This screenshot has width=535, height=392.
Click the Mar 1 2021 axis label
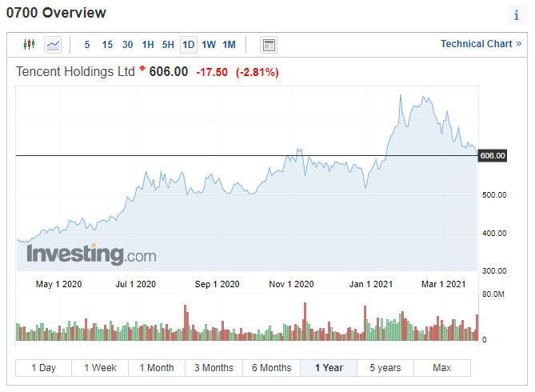pos(444,284)
